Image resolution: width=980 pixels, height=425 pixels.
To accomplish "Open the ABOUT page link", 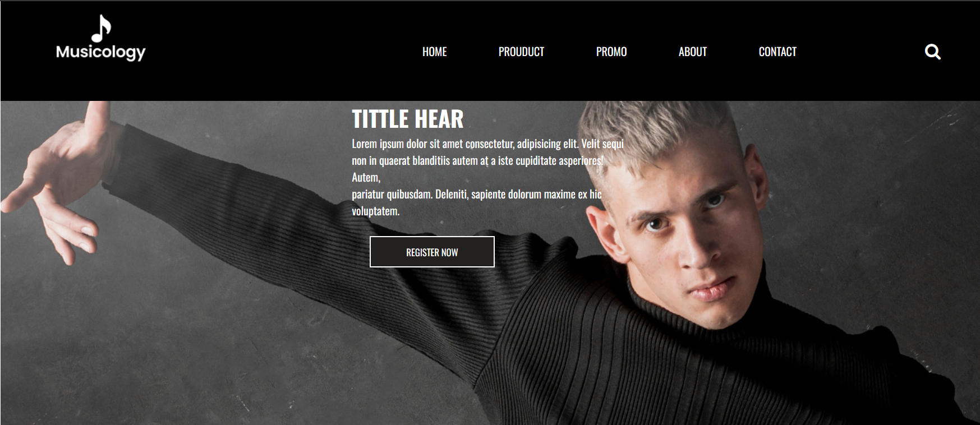I will pos(692,52).
